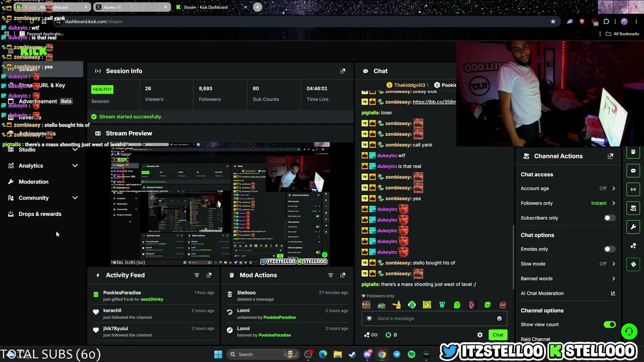644x362 pixels.
Task: Open PookiesParadise in Activity Feed
Action: (x=122, y=293)
